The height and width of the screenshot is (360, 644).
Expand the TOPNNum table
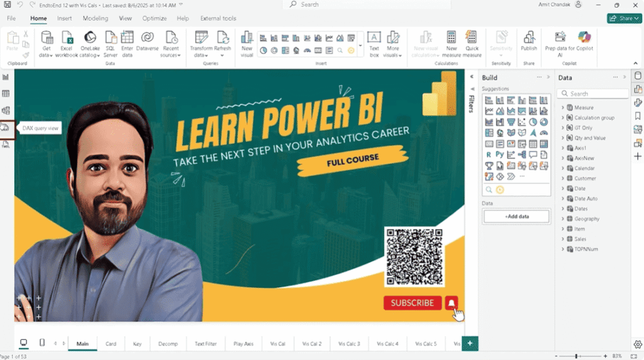tap(563, 249)
